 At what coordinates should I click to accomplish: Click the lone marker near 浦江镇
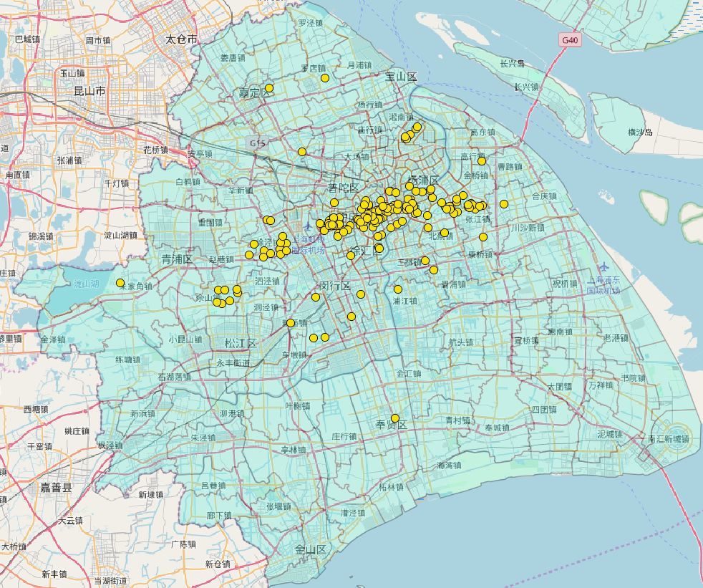(397, 289)
